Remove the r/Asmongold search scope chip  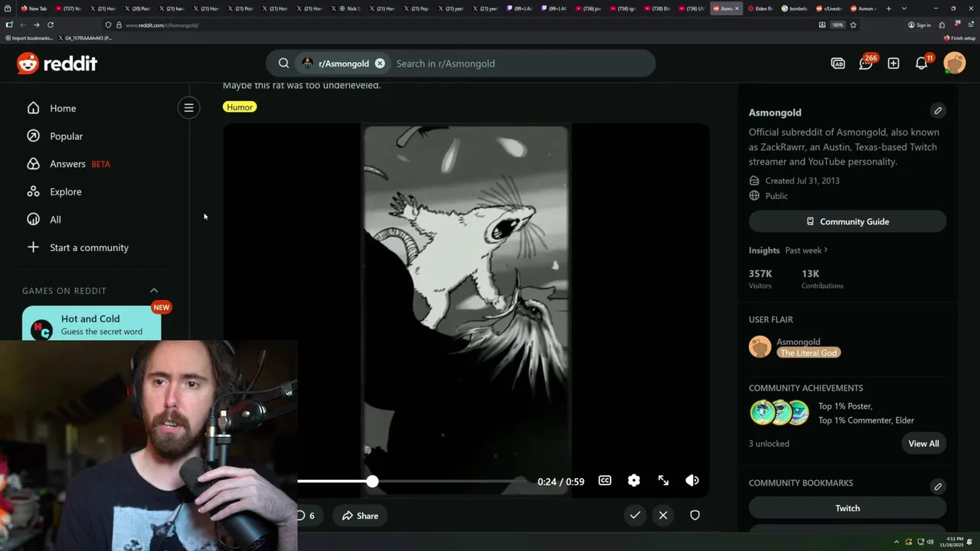pyautogui.click(x=380, y=64)
